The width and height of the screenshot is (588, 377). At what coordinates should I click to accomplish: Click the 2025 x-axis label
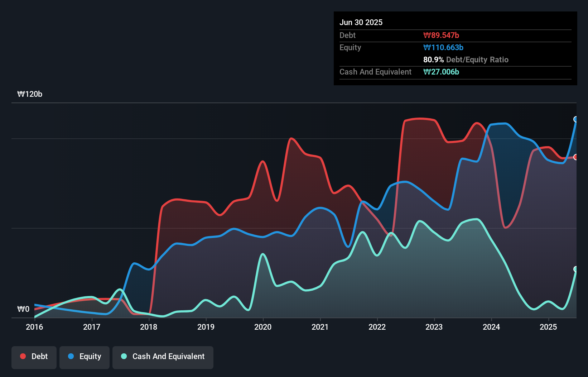[x=548, y=327]
